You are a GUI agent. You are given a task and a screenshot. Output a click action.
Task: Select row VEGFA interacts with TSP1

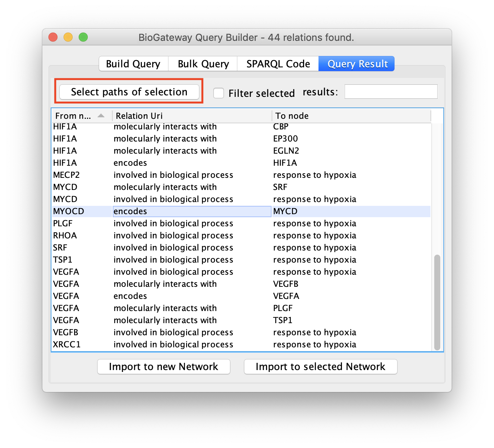(x=241, y=320)
